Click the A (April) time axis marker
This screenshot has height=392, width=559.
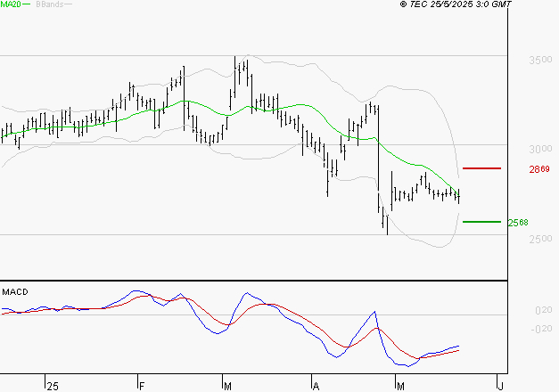tap(315, 386)
